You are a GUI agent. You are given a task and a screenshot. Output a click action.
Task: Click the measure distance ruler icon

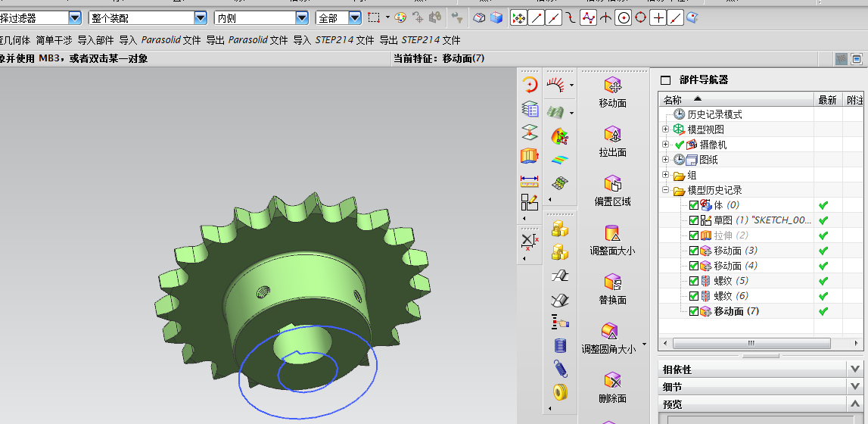point(529,180)
